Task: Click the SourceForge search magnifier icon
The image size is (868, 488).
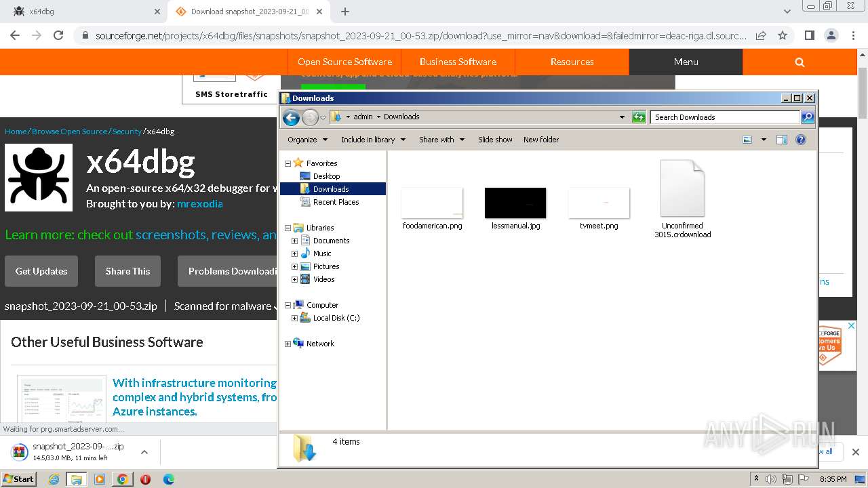Action: pyautogui.click(x=800, y=62)
